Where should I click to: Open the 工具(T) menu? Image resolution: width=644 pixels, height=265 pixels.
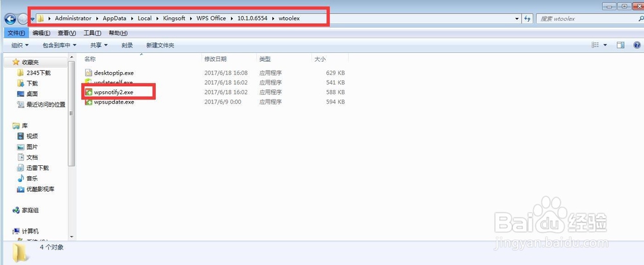click(x=92, y=33)
